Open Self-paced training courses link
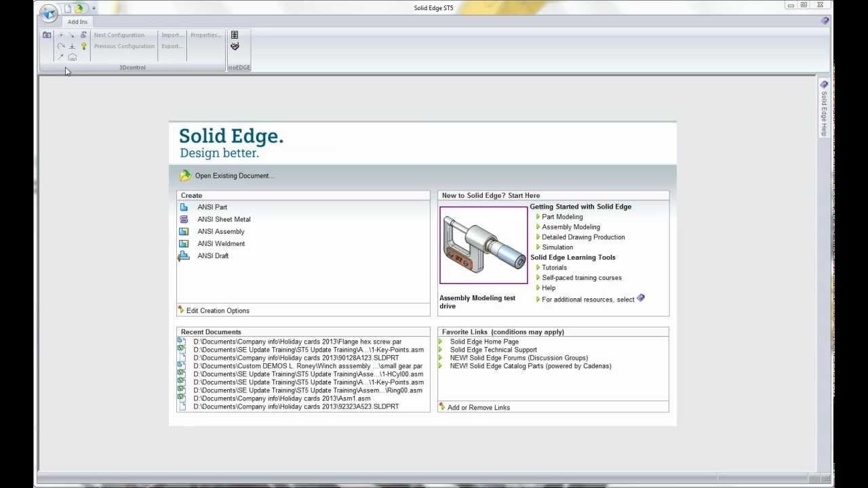This screenshot has width=868, height=488. tap(582, 278)
